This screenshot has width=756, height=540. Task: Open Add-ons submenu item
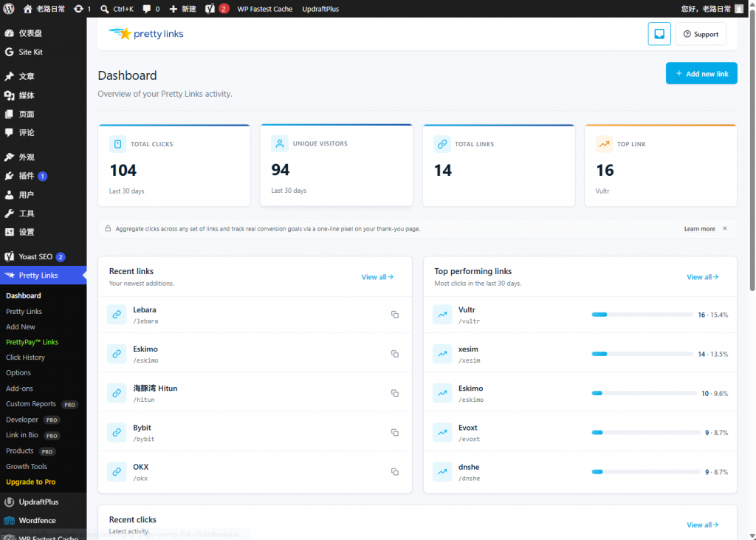(19, 389)
